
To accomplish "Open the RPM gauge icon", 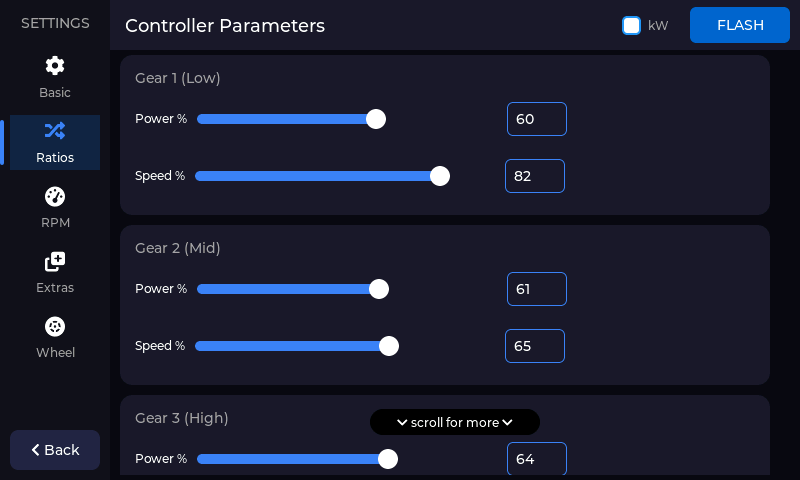I will (x=55, y=196).
